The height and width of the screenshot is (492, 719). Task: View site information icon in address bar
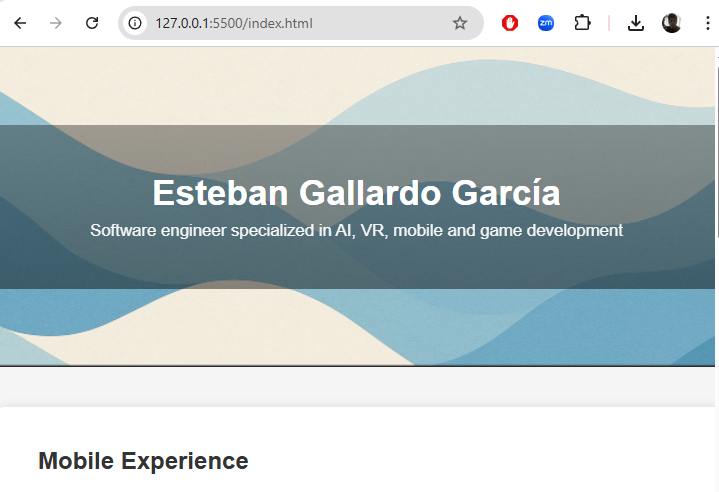[x=136, y=23]
